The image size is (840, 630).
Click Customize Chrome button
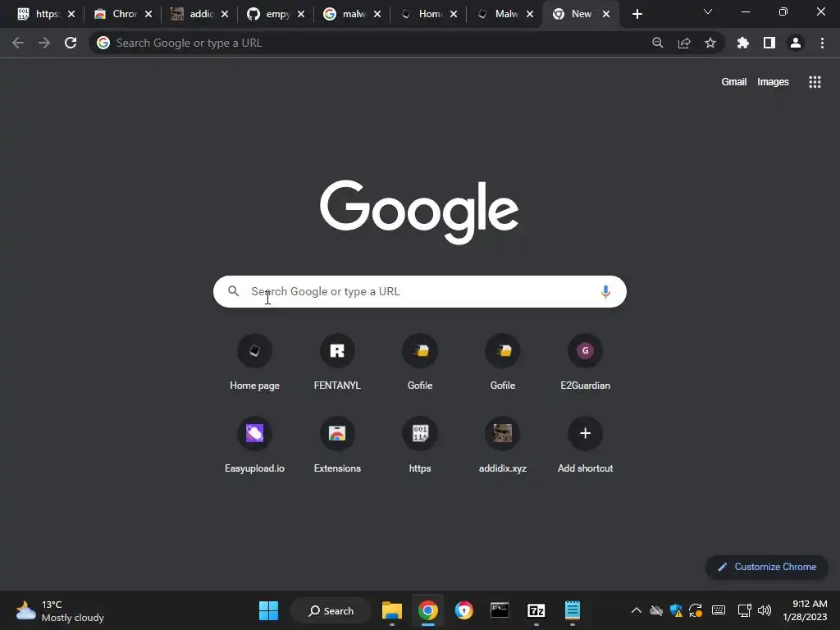[x=767, y=567]
